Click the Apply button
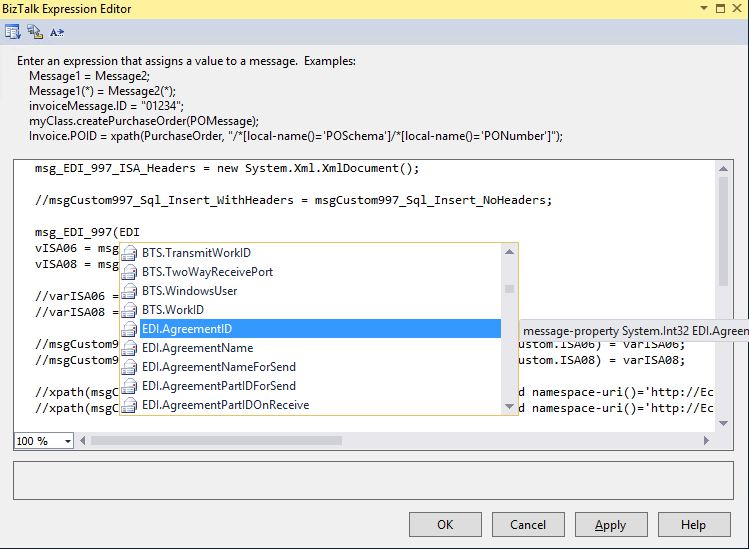 (611, 525)
